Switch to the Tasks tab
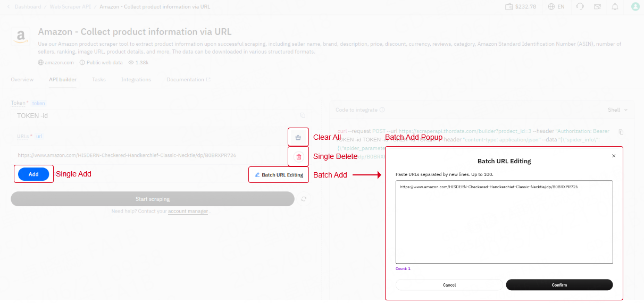The width and height of the screenshot is (644, 303). (99, 80)
